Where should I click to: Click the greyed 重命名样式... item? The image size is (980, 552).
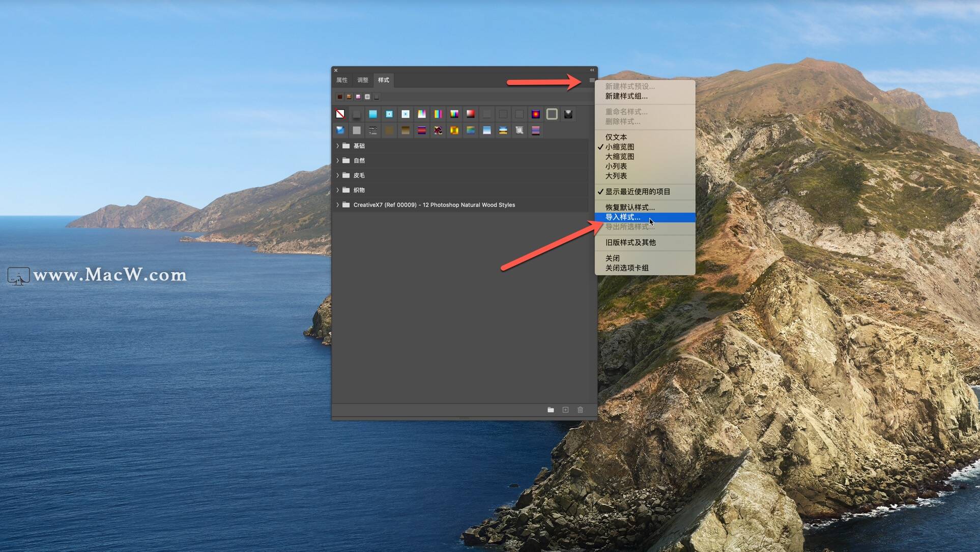pos(645,111)
